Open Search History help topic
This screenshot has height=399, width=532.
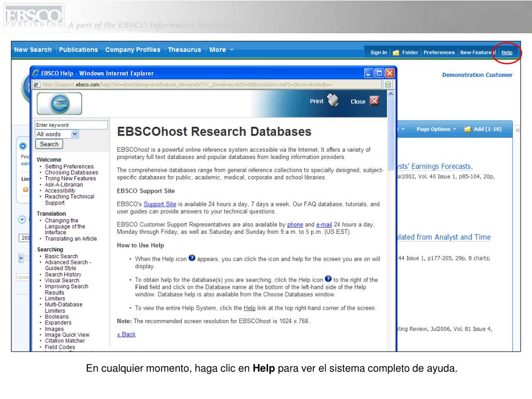click(63, 274)
